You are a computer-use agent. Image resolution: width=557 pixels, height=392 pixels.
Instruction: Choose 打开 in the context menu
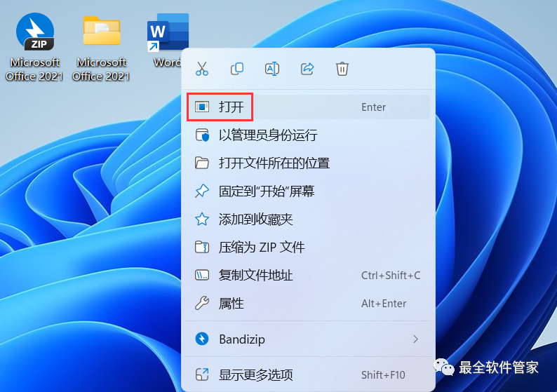coord(308,107)
